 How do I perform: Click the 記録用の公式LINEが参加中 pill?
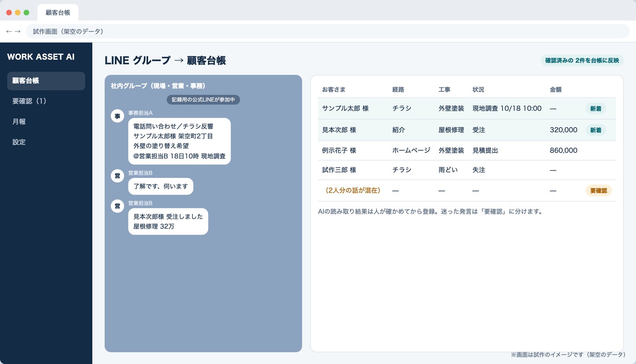coord(203,100)
